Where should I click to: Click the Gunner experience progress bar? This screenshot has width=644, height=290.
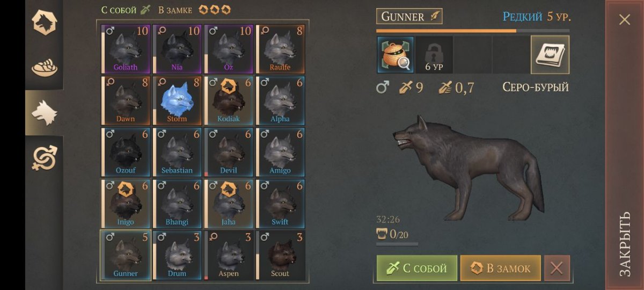(473, 31)
